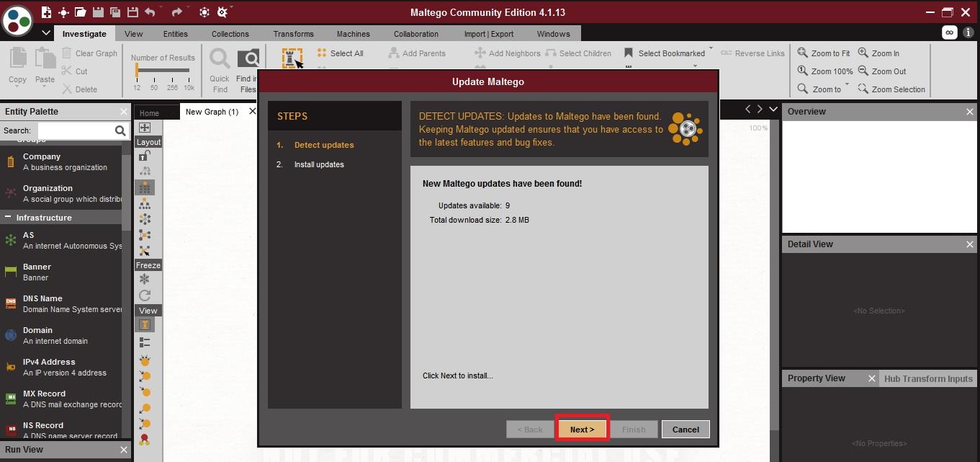Select the Banner entity in the palette
Viewport: 980px width, 462px height.
coord(61,272)
